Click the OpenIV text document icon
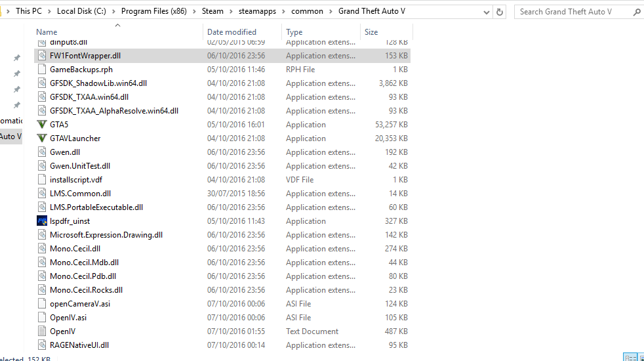644x361 pixels. (x=42, y=331)
